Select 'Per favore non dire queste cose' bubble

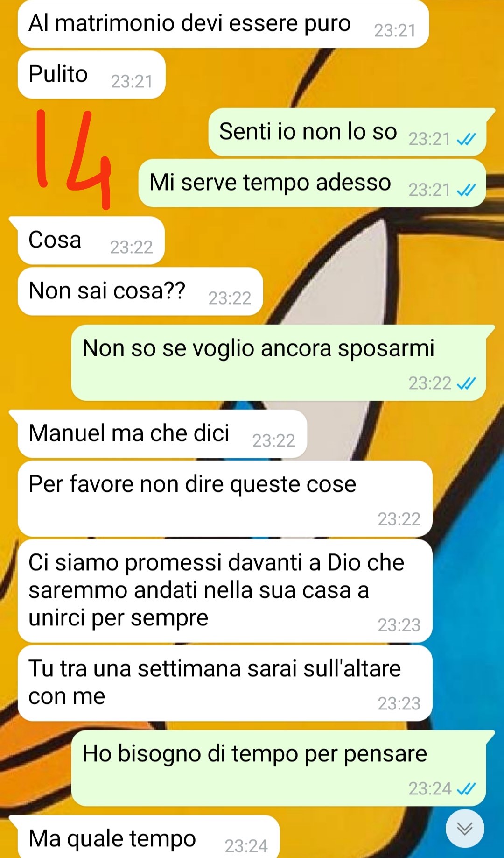click(225, 499)
